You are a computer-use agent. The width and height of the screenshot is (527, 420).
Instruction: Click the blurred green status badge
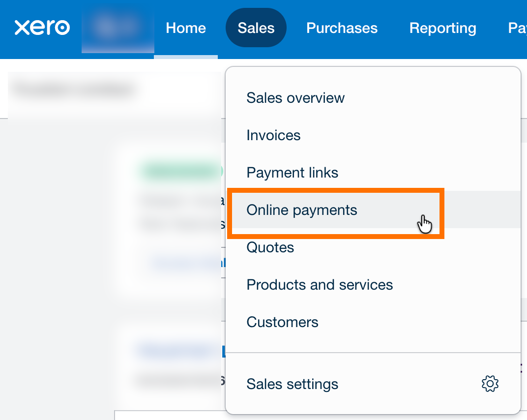(181, 172)
